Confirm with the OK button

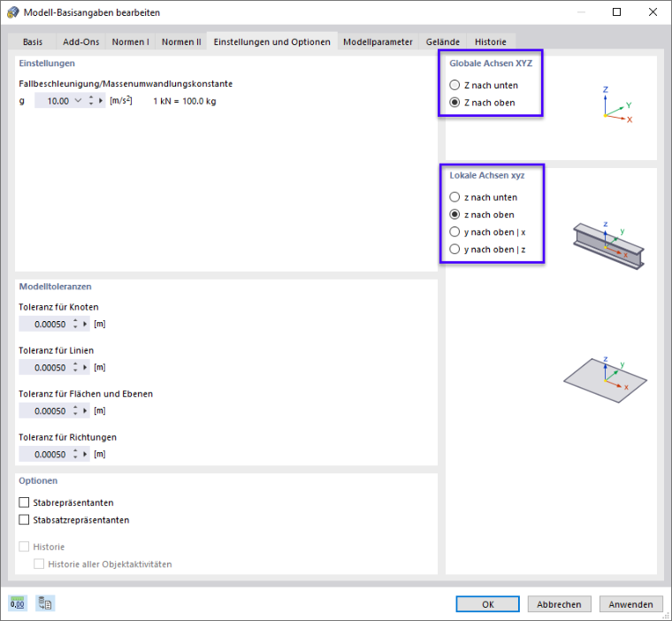point(488,604)
